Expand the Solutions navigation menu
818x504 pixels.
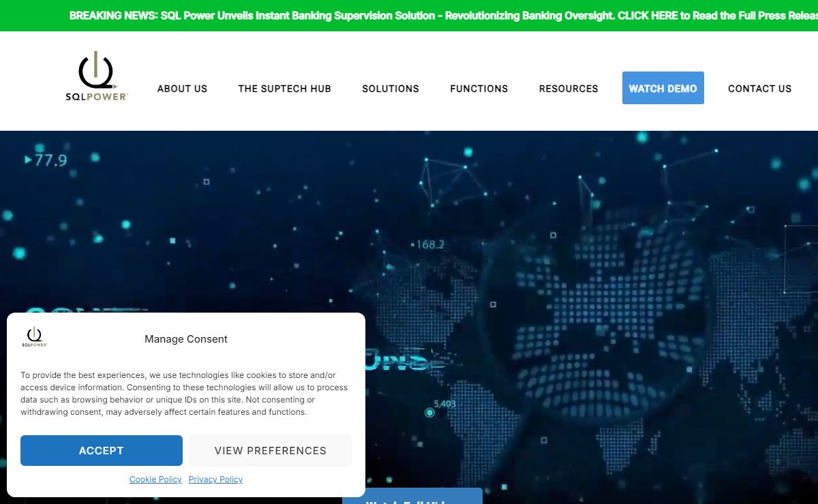(390, 89)
